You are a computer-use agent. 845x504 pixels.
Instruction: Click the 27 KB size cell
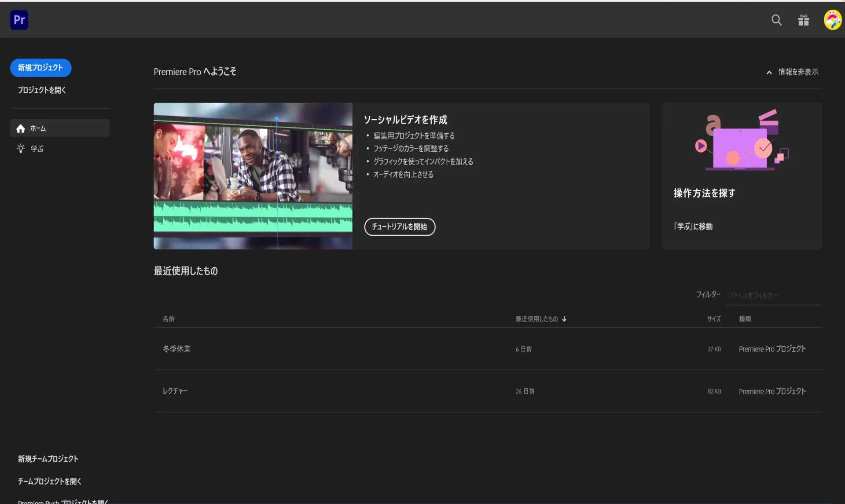click(714, 349)
